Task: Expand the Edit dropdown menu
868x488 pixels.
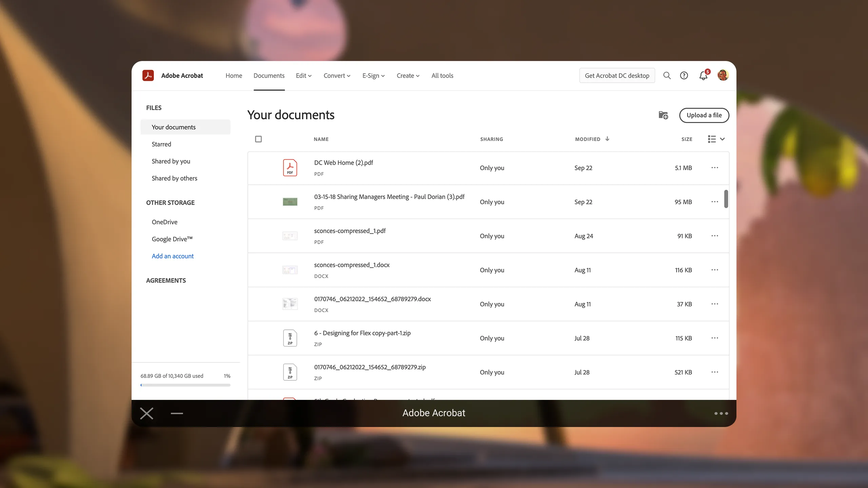Action: tap(303, 76)
